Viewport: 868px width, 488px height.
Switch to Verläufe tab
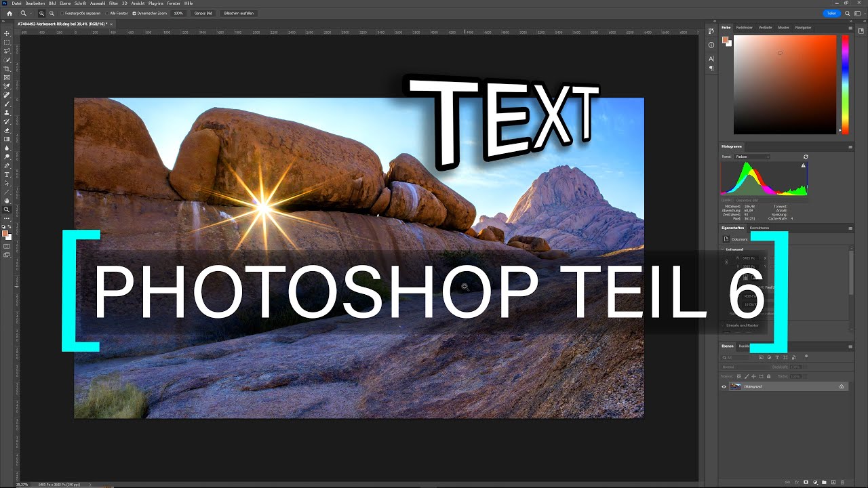[765, 28]
